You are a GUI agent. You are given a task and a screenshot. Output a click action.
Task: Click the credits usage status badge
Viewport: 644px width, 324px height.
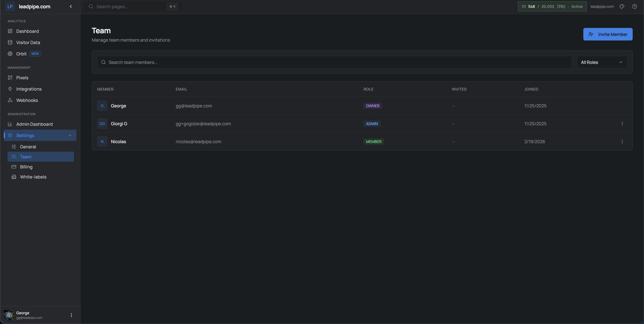coord(552,6)
